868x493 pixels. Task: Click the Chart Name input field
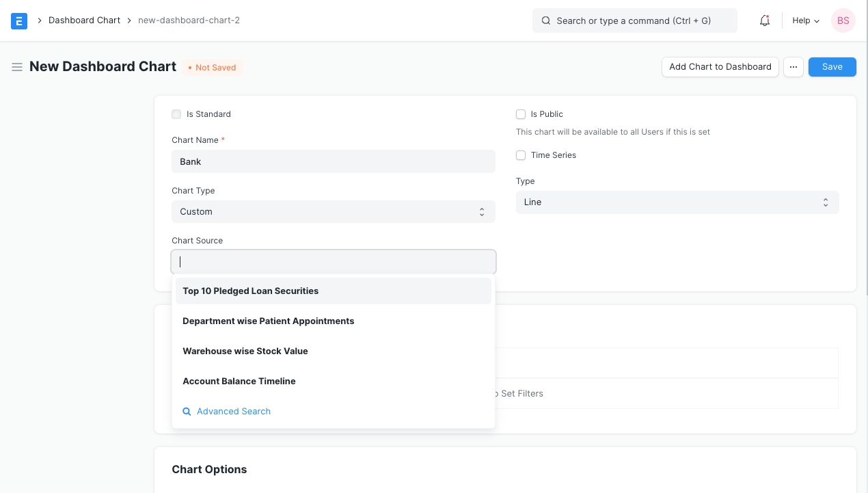tap(333, 161)
